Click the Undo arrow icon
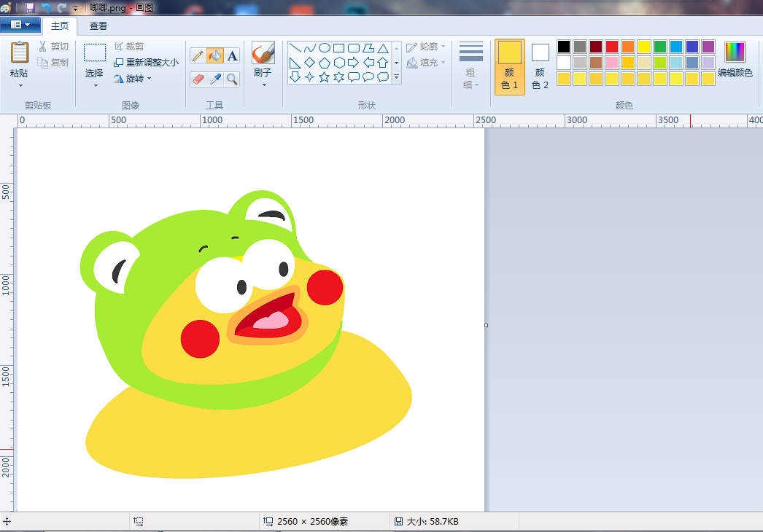763x532 pixels. [x=46, y=7]
